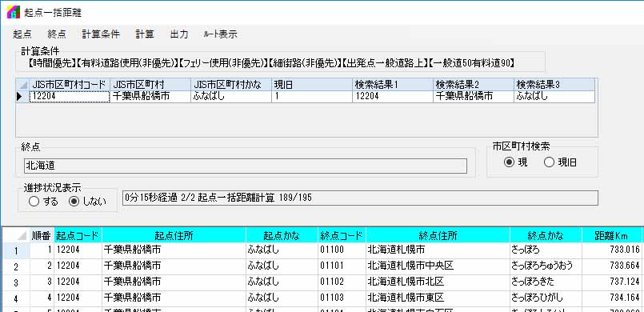Open the 起点 menu

tap(22, 34)
